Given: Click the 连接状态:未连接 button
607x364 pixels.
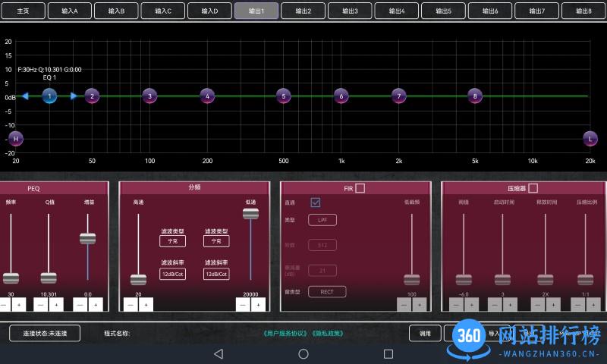Looking at the screenshot, I should click(45, 333).
